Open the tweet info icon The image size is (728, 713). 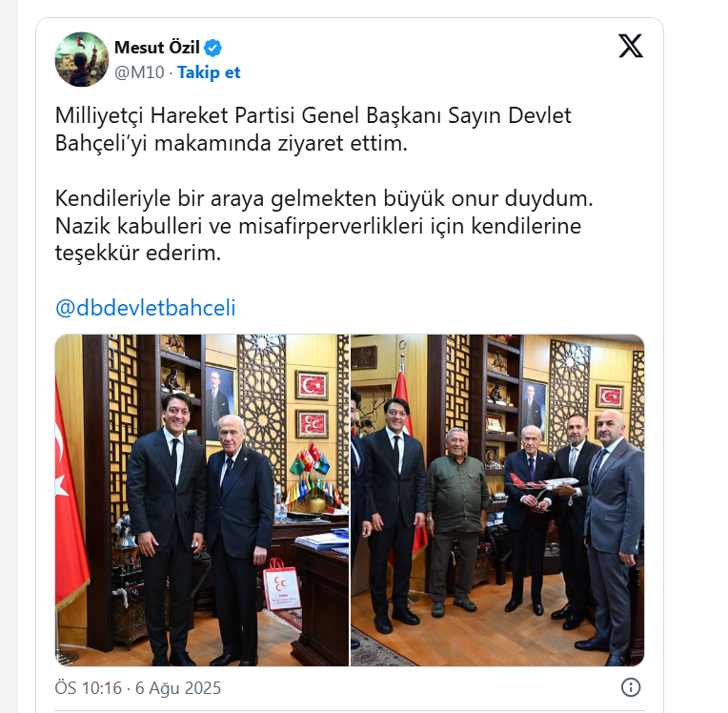click(x=631, y=687)
